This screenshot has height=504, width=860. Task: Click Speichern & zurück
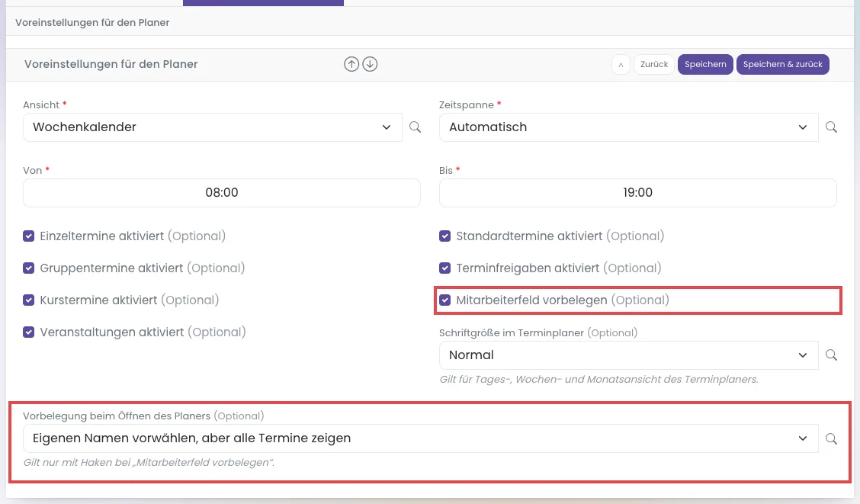(783, 64)
